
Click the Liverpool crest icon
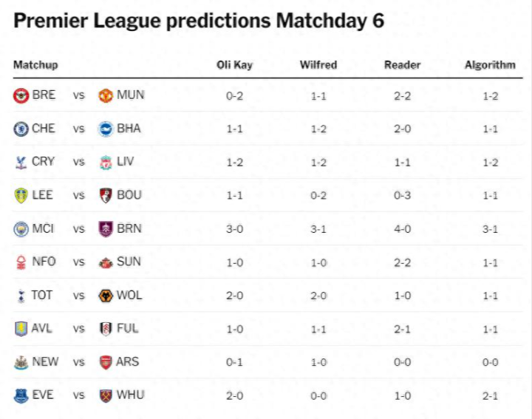[106, 162]
